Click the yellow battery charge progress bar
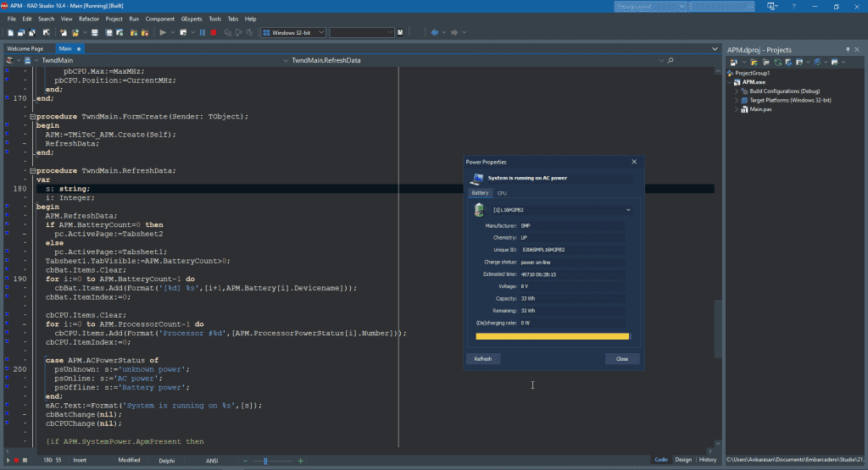The width and height of the screenshot is (868, 470). pyautogui.click(x=553, y=336)
